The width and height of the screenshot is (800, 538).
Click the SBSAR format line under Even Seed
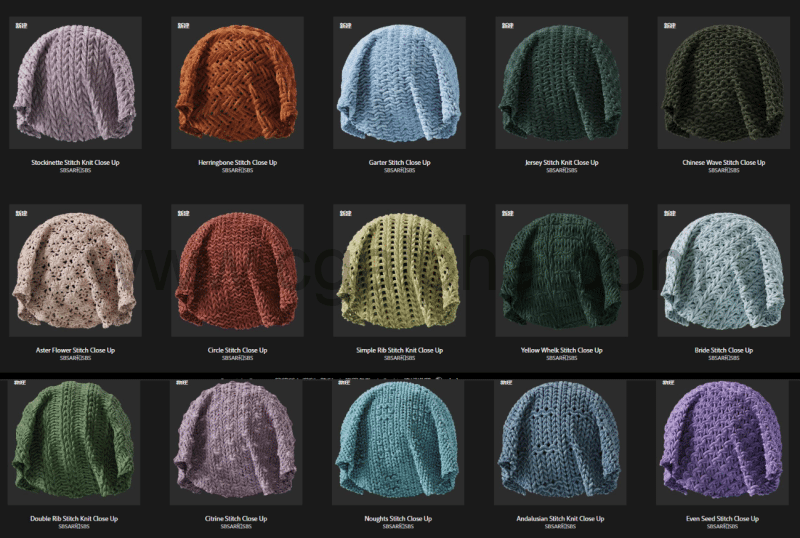722,527
